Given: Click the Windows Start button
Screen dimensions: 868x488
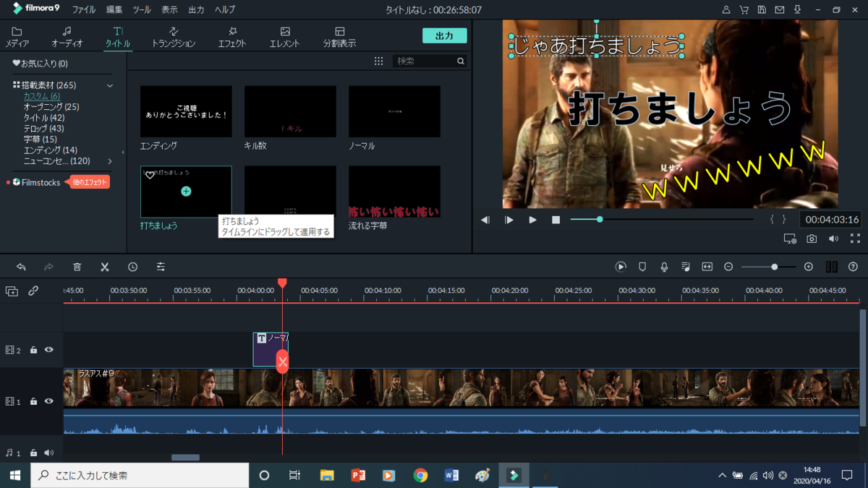Looking at the screenshot, I should pos(14,476).
